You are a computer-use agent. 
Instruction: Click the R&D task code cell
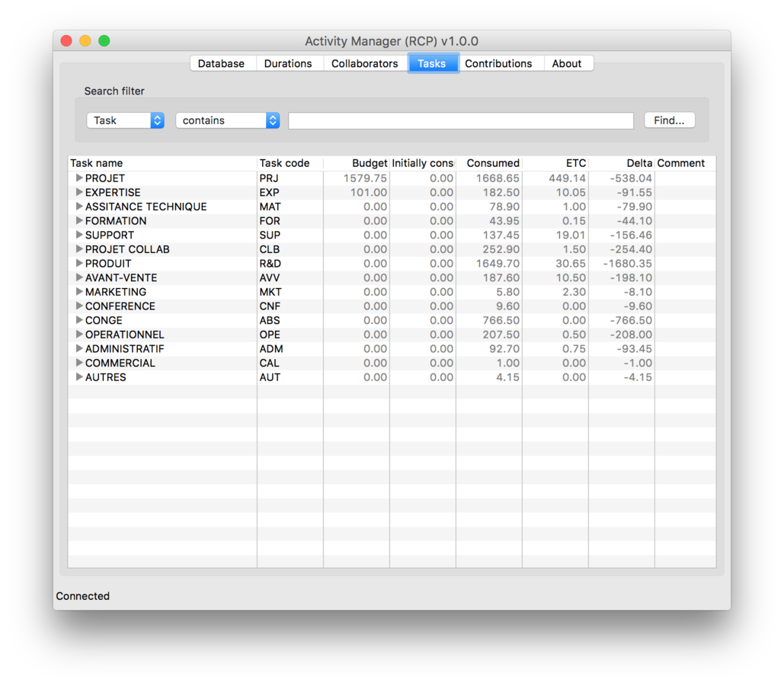270,263
